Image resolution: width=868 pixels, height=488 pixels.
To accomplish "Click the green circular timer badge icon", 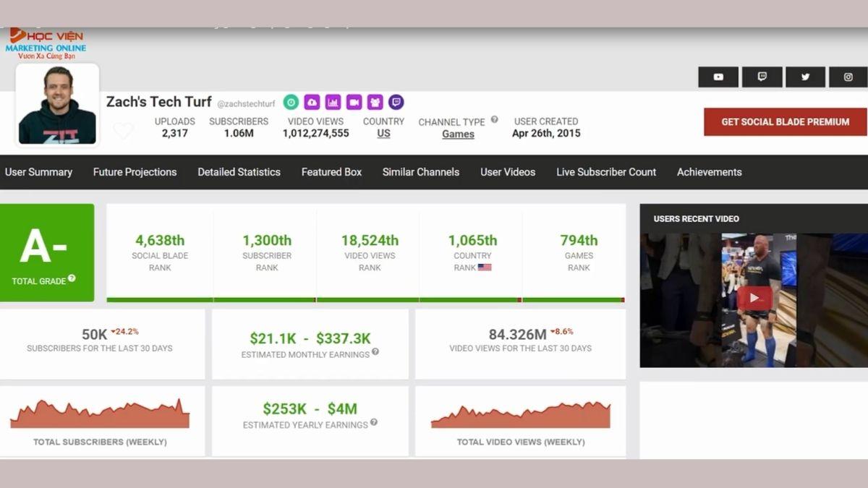I will (291, 102).
